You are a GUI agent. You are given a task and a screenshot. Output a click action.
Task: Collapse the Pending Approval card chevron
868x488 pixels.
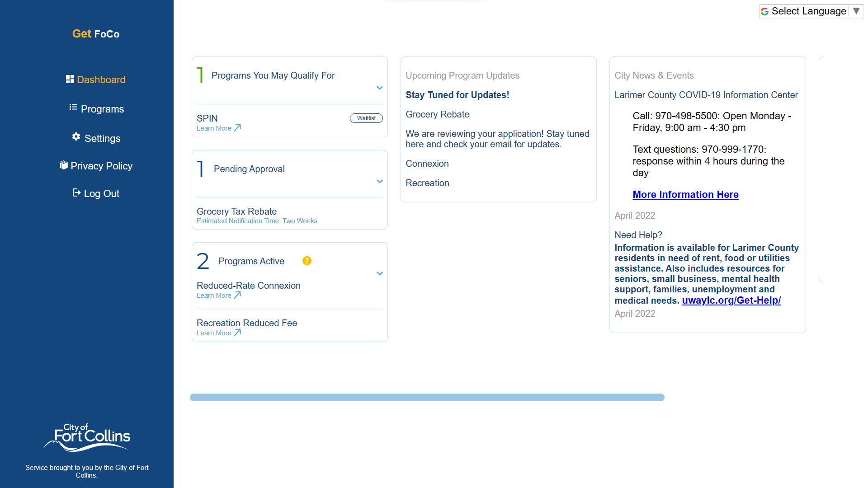(380, 182)
